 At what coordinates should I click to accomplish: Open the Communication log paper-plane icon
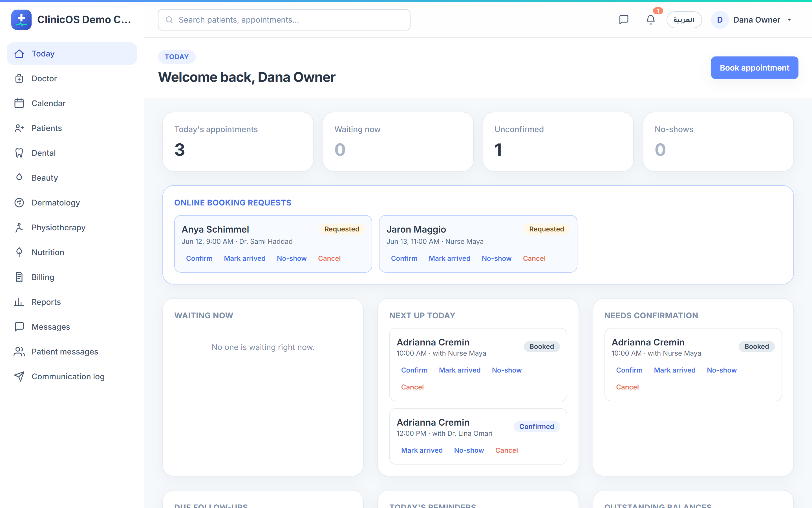(19, 377)
